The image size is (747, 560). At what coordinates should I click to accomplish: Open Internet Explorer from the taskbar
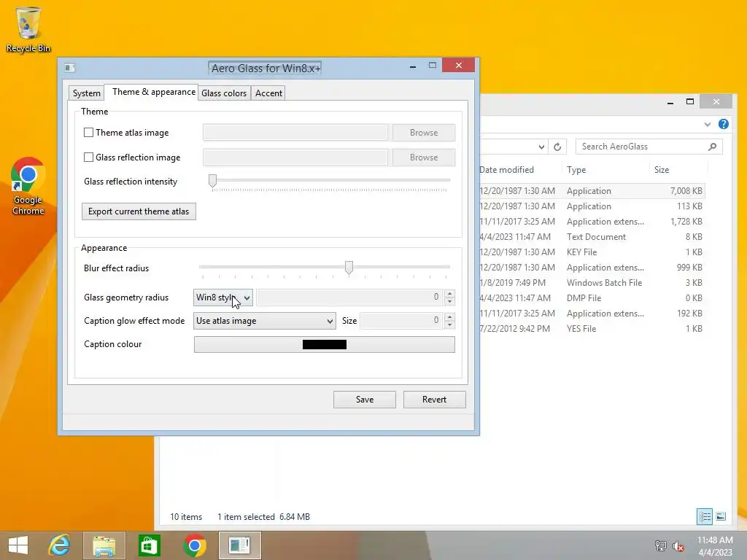point(60,545)
